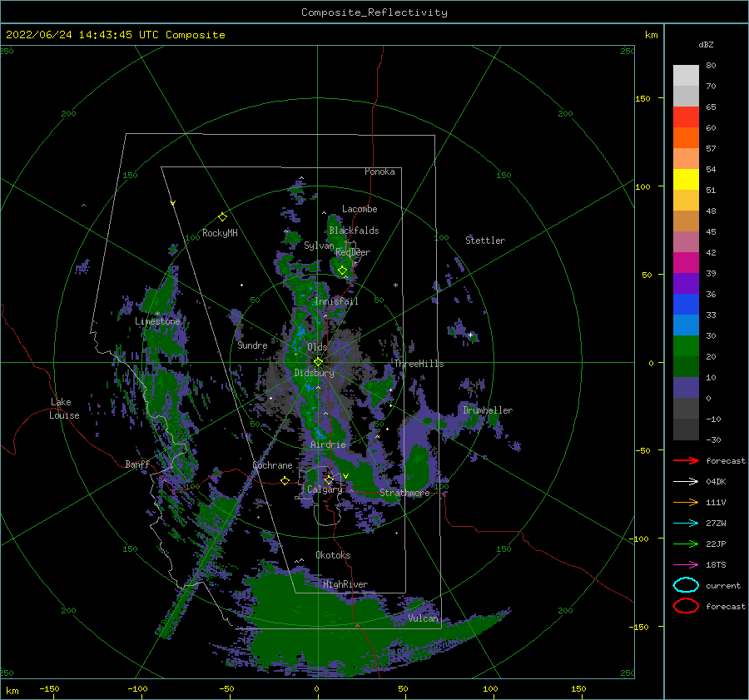Click the Didsbury city label
This screenshot has width=749, height=700.
[x=314, y=373]
